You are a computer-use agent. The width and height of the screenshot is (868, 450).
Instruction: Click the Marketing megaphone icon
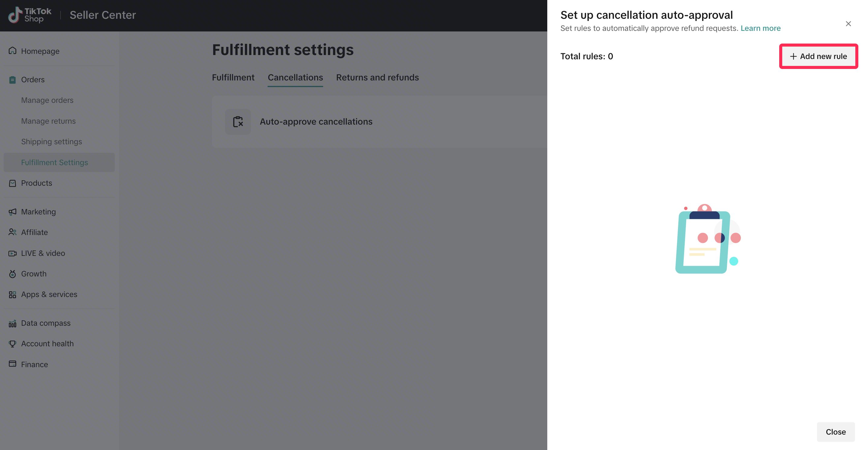(12, 211)
